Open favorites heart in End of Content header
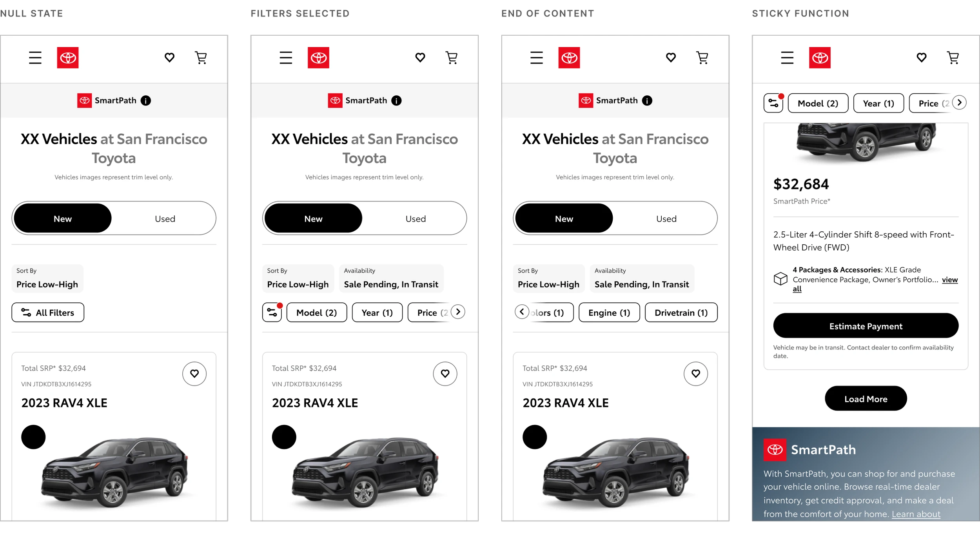This screenshot has height=547, width=980. click(671, 58)
